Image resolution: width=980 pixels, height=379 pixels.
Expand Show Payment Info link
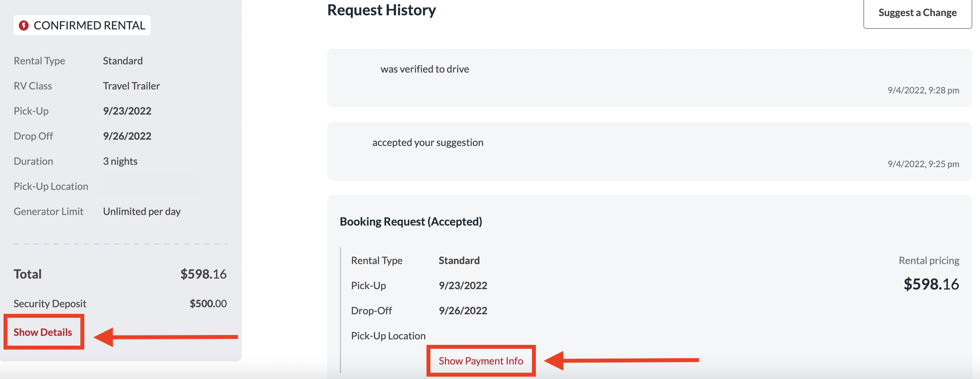(481, 361)
